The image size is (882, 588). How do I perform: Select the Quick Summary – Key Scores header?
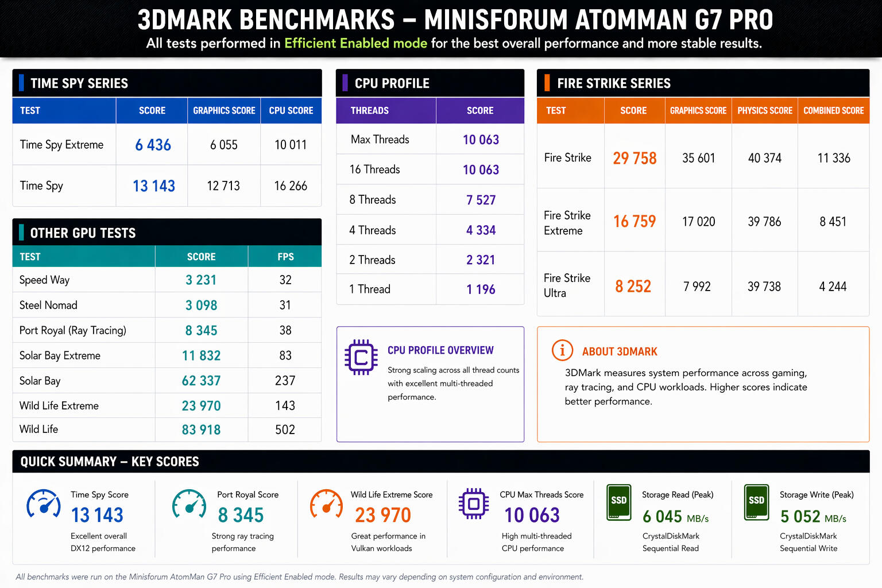click(x=441, y=462)
